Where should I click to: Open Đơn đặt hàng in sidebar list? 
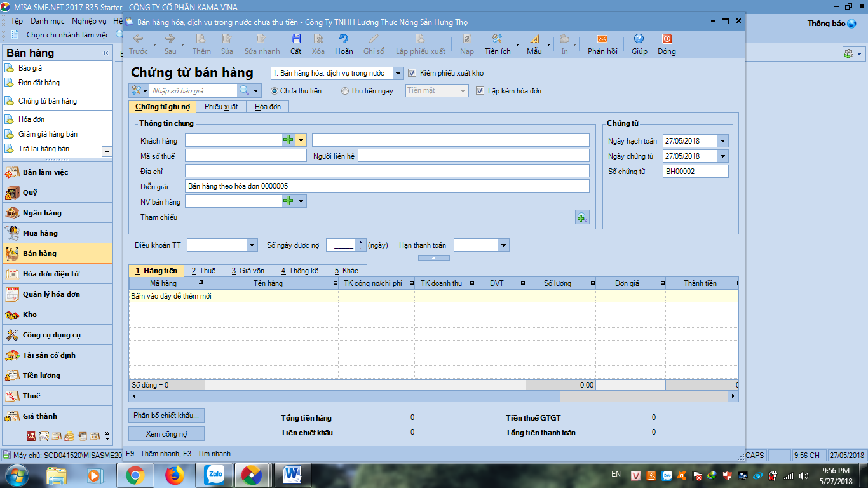point(39,83)
